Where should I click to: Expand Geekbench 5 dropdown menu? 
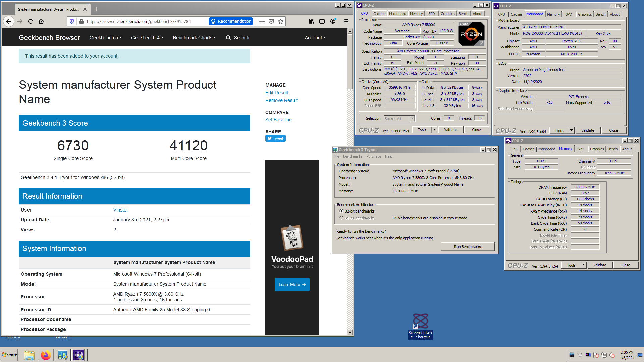[x=106, y=38]
